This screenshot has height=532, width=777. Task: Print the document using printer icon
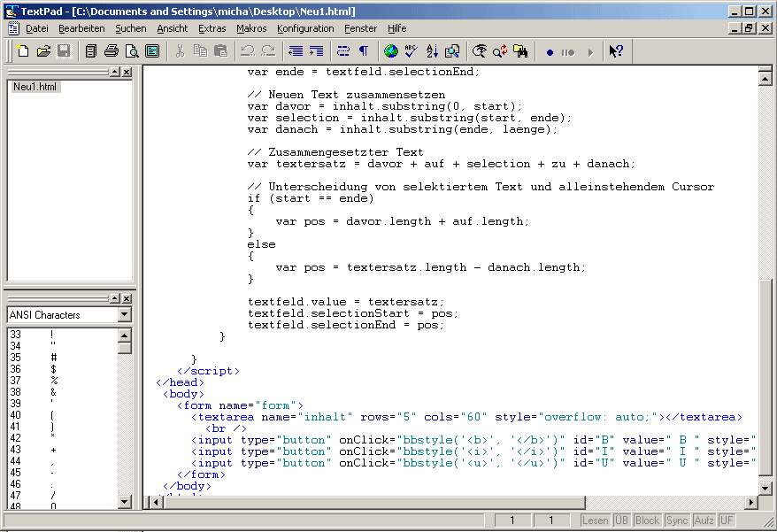pos(112,51)
